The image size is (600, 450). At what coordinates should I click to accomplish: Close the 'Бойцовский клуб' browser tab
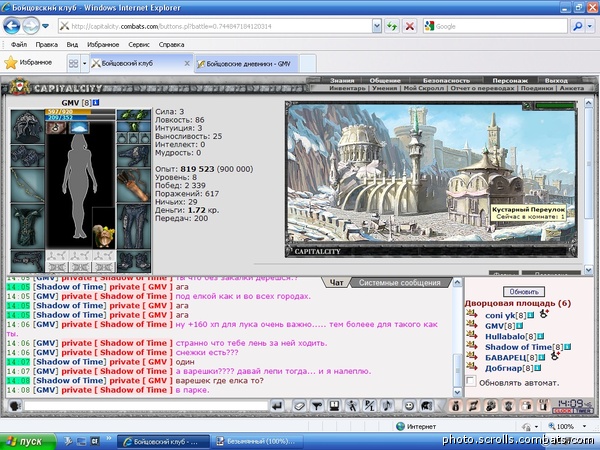pyautogui.click(x=187, y=64)
